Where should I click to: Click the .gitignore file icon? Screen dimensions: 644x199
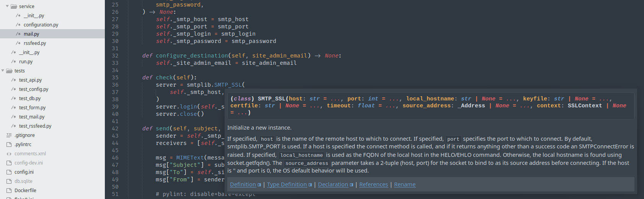[9, 135]
